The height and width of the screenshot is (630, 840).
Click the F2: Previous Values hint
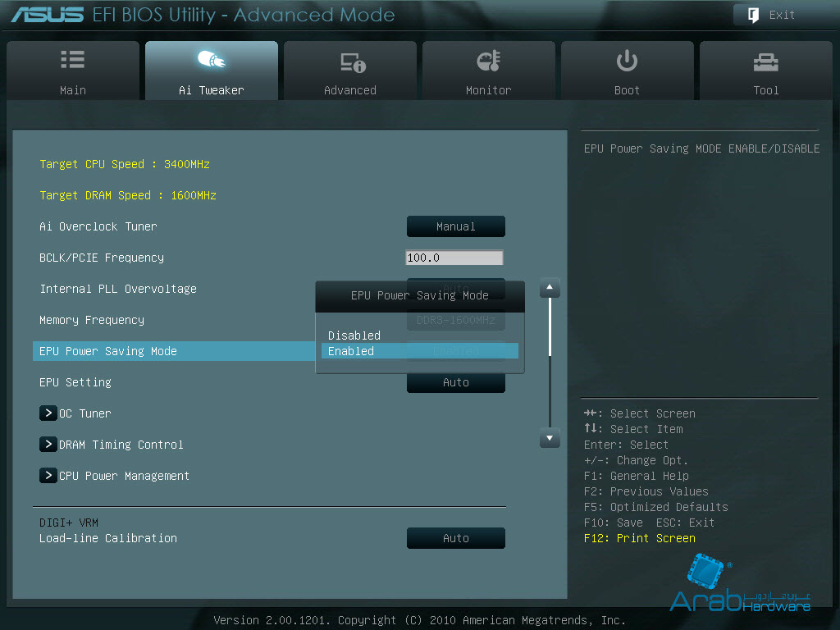pos(646,491)
